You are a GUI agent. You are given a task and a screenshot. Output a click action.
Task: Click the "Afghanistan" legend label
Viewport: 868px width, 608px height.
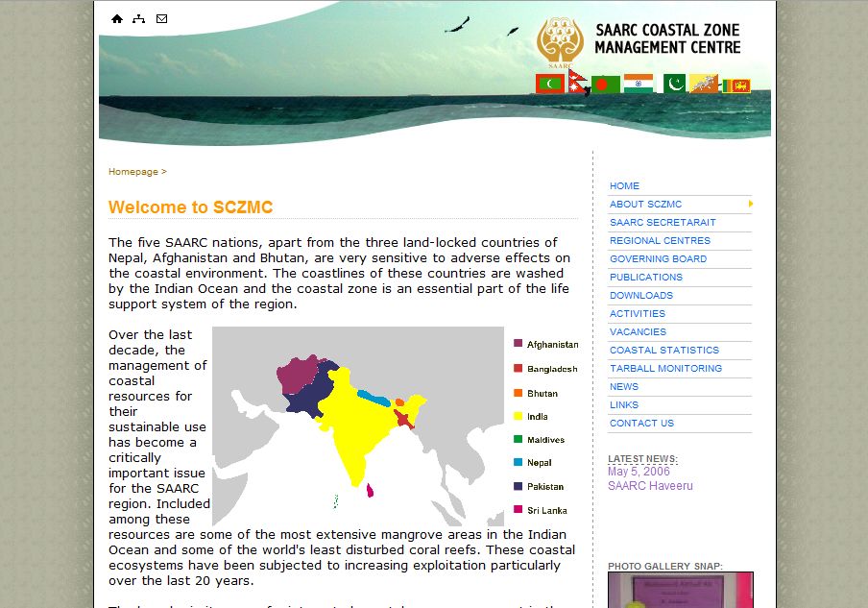552,345
